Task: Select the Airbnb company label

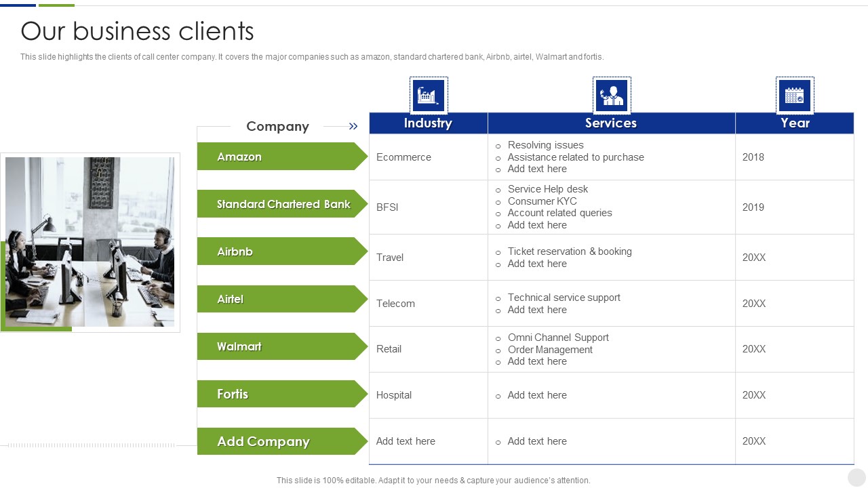Action: tap(282, 251)
